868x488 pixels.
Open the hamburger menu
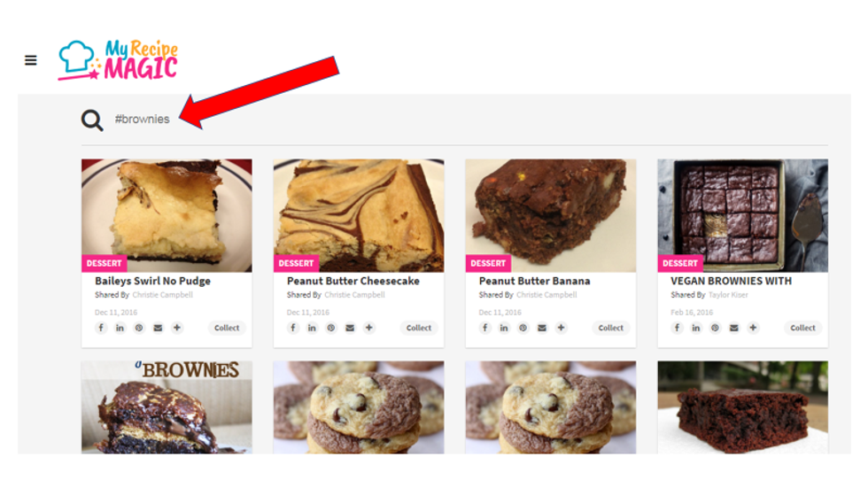coord(30,60)
